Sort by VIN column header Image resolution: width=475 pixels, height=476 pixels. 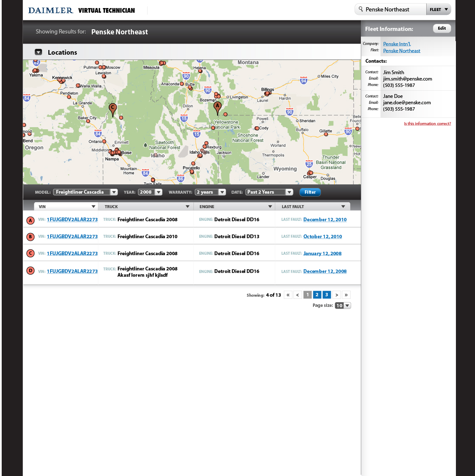(66, 206)
